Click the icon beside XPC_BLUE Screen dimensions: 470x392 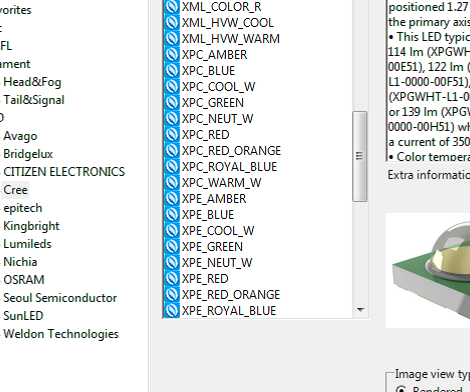172,70
